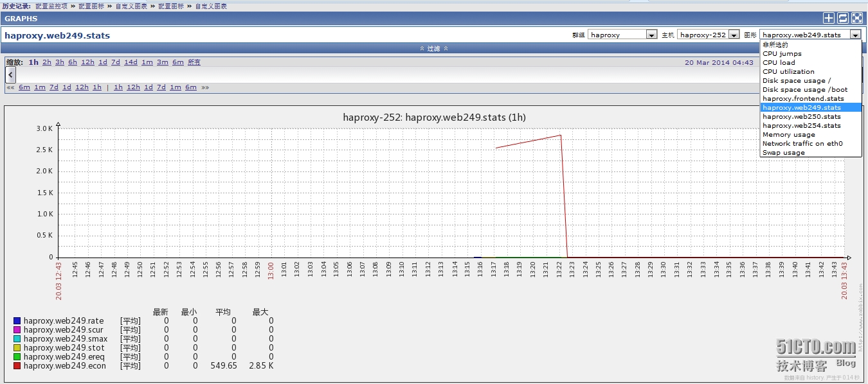Viewport: 868px width, 384px height.
Task: Choose CPU utilization from graph list
Action: point(810,72)
